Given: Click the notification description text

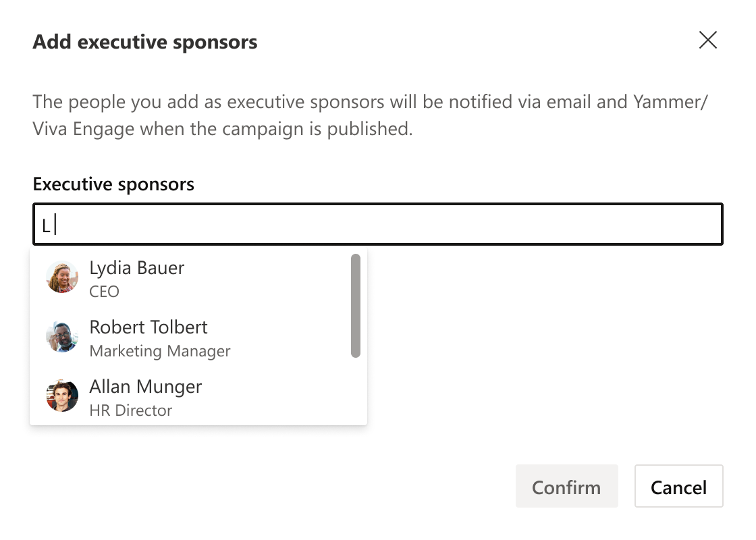Looking at the screenshot, I should point(337,115).
